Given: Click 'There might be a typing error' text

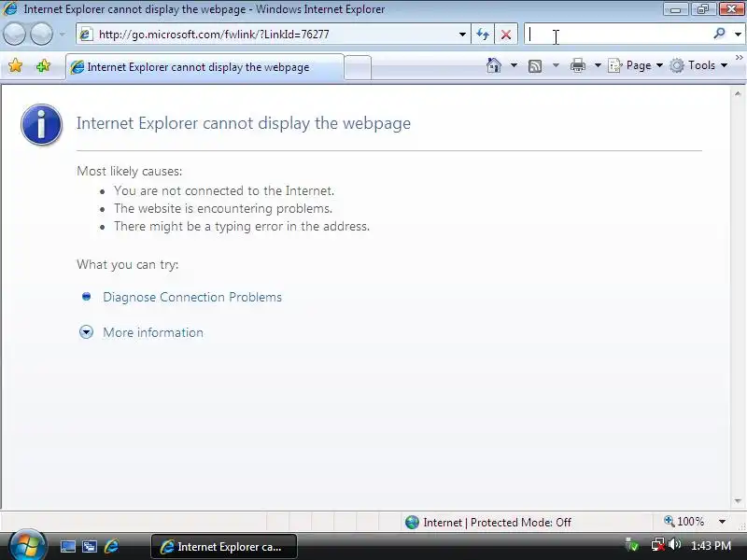Looking at the screenshot, I should [x=242, y=226].
